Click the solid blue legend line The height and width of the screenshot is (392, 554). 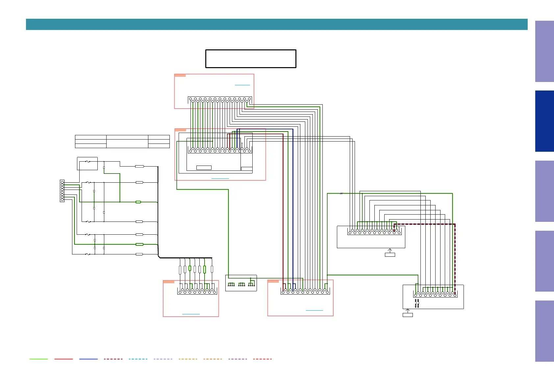pos(88,359)
